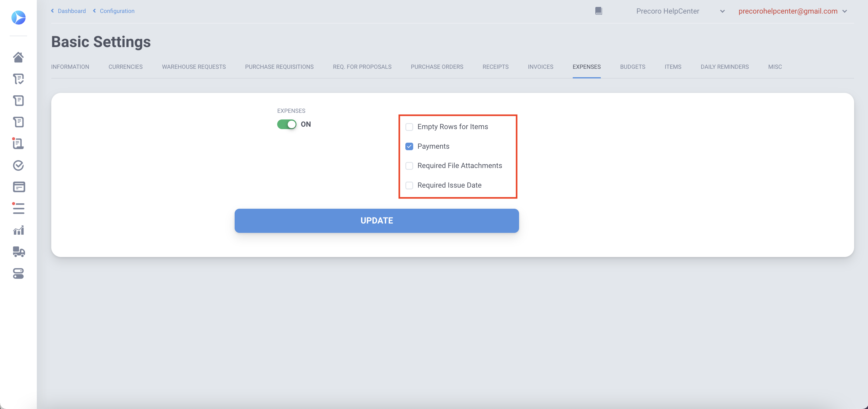868x409 pixels.
Task: Expand the precorohelpcenter@gmail.com account dropdown
Action: pos(792,11)
